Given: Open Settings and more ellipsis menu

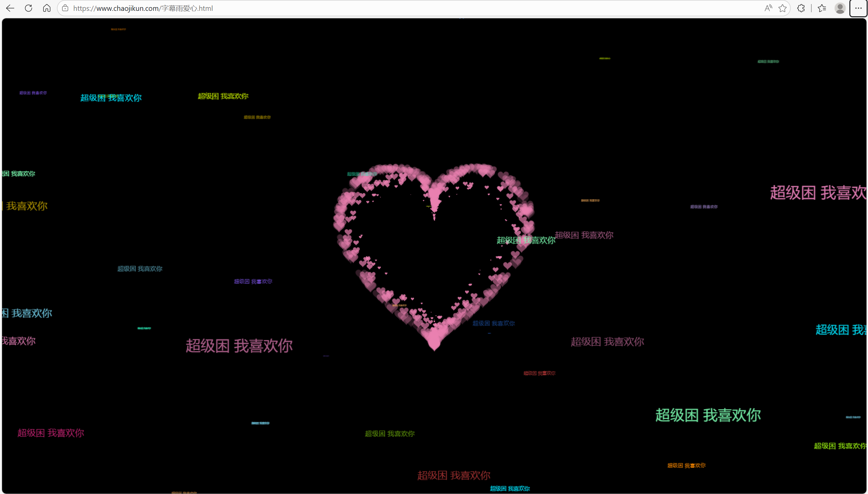Looking at the screenshot, I should (x=858, y=8).
